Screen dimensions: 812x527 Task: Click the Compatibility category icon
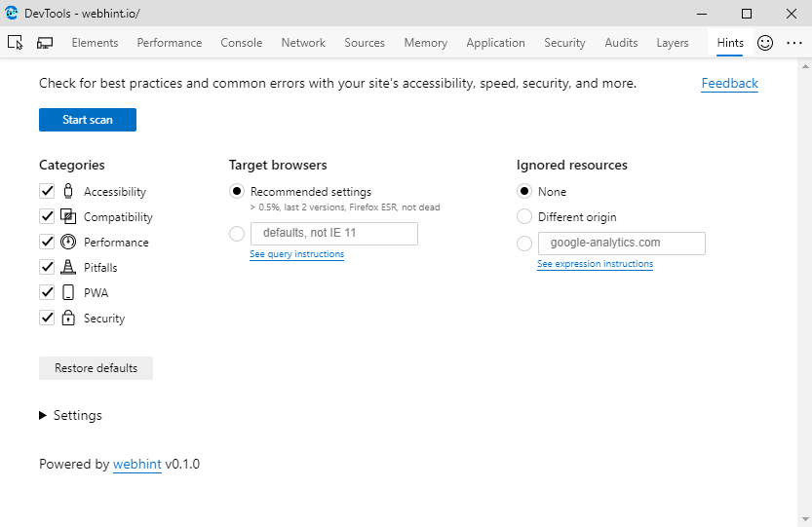point(68,216)
